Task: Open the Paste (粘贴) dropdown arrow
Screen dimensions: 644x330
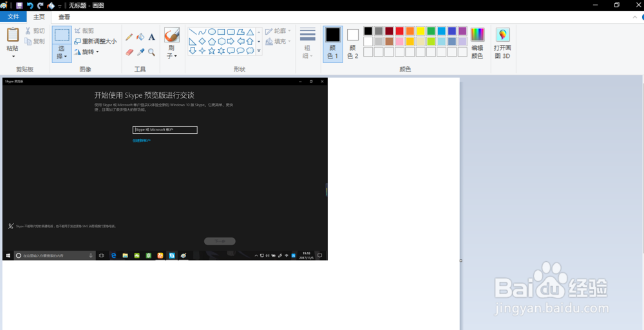Action: tap(13, 56)
